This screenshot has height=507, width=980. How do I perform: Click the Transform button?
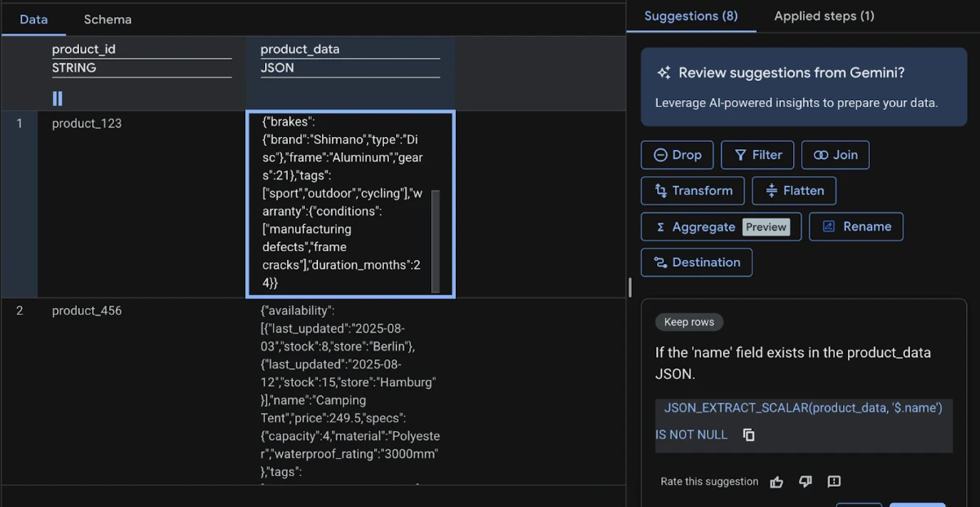(692, 191)
